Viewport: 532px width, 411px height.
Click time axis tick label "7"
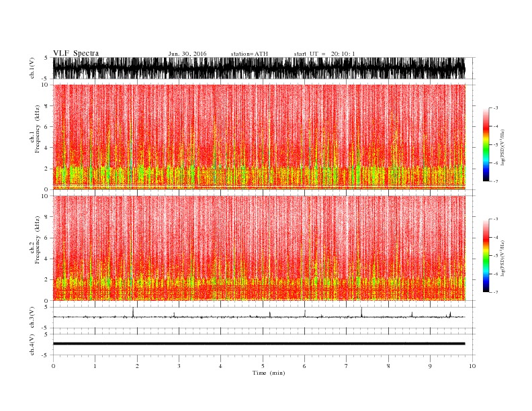[347, 366]
